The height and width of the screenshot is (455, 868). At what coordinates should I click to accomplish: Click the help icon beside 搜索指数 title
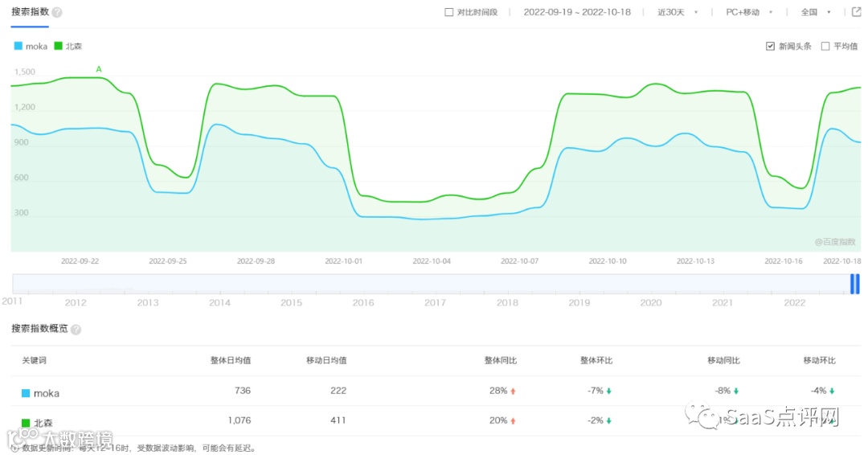point(57,12)
